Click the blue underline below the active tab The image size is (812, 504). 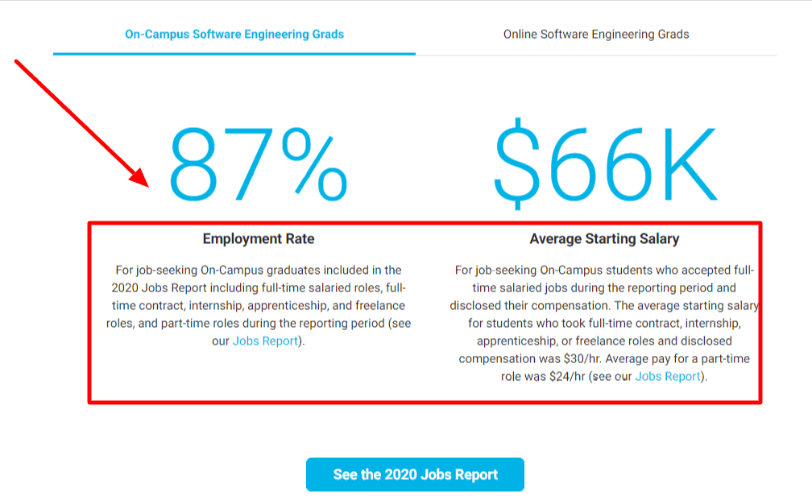pyautogui.click(x=234, y=54)
